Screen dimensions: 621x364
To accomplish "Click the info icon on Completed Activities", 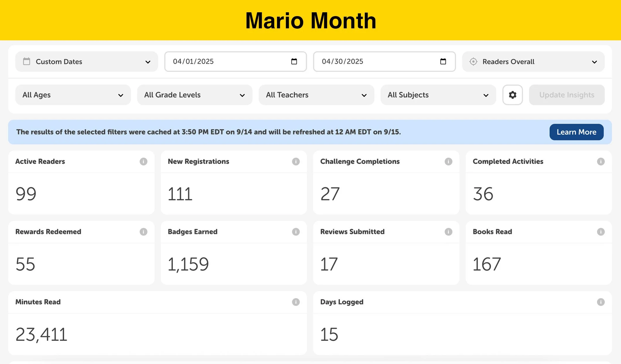I will 601,161.
